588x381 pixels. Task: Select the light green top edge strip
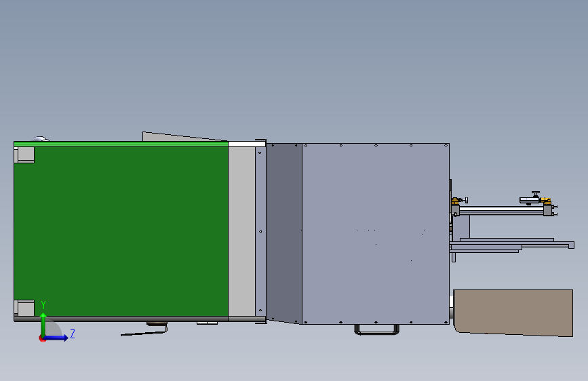121,144
